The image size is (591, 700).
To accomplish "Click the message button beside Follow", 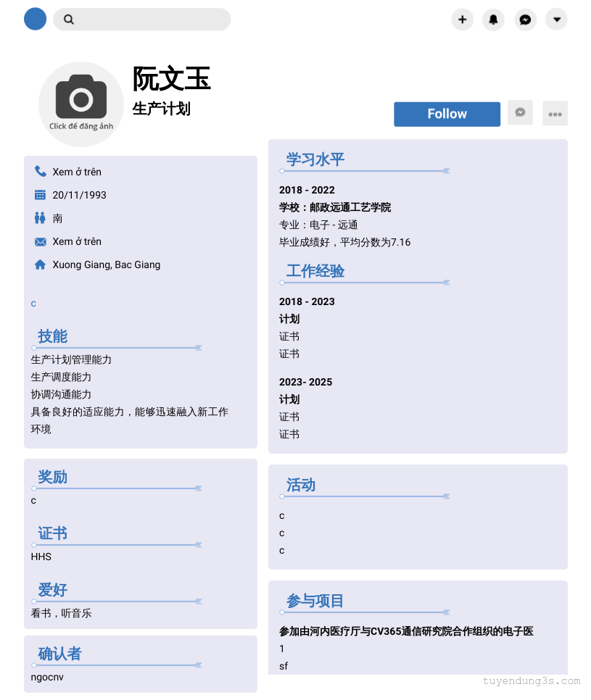I will click(x=520, y=112).
